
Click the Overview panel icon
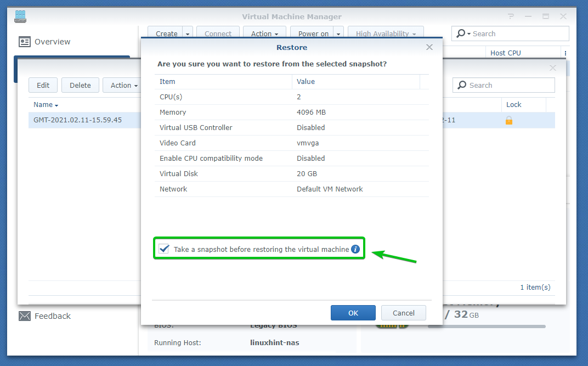25,42
